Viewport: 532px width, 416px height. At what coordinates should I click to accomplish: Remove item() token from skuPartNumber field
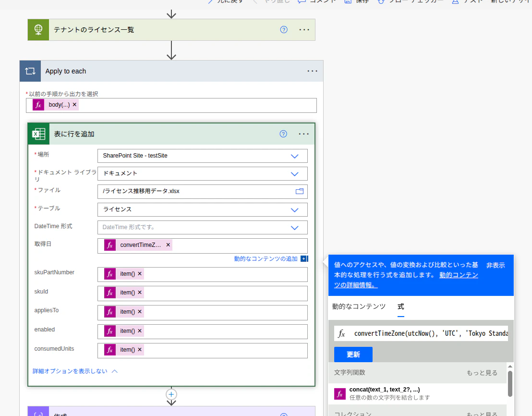(140, 273)
